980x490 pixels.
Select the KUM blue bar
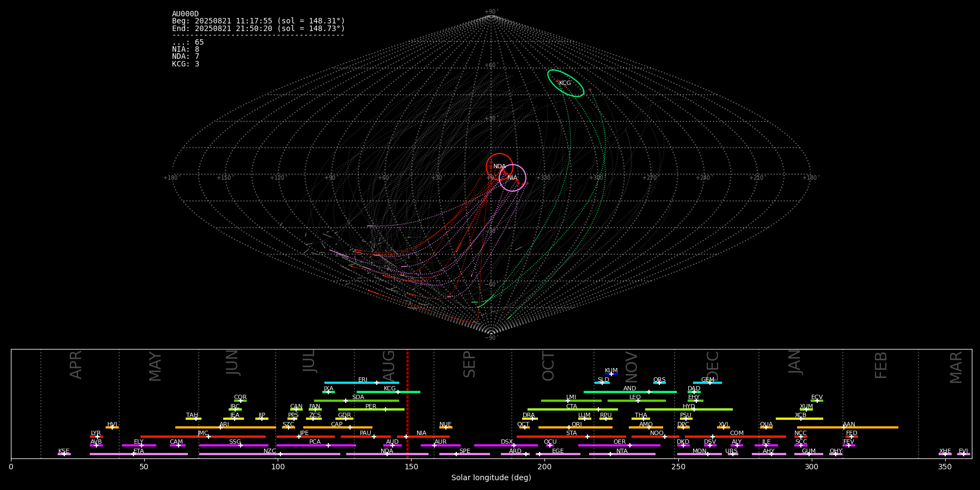point(611,374)
